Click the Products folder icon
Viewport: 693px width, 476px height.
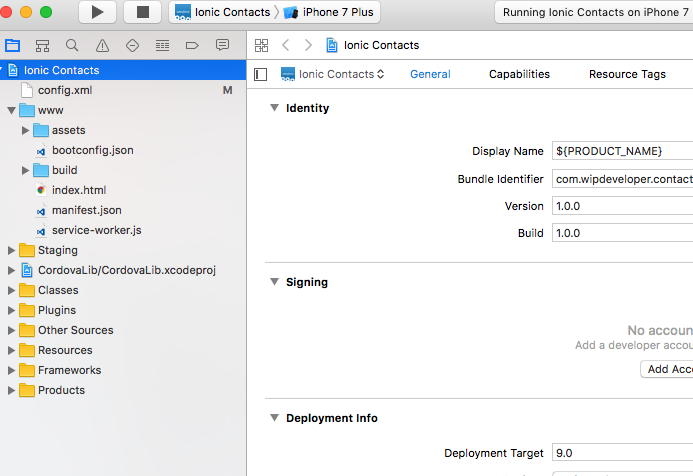coord(27,390)
